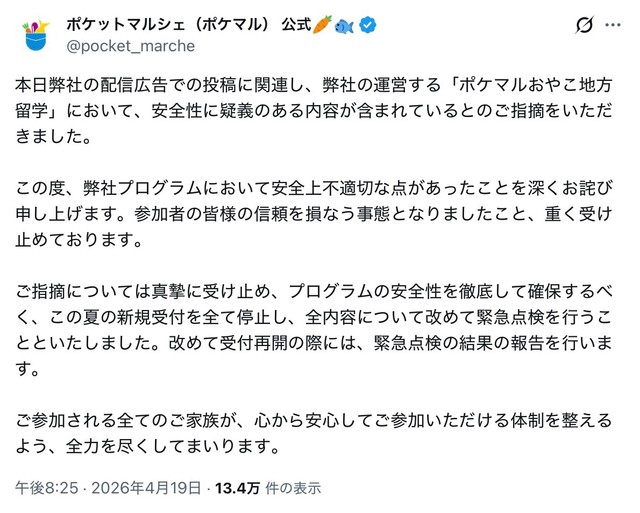Open the Grok slashed-circle icon
The width and height of the screenshot is (640, 513).
pos(583,26)
